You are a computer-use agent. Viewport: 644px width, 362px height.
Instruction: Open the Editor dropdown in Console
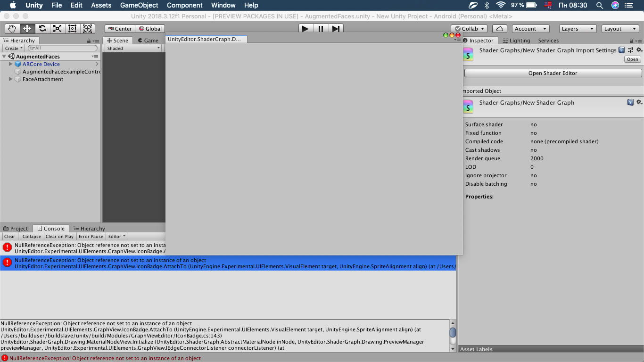click(117, 237)
